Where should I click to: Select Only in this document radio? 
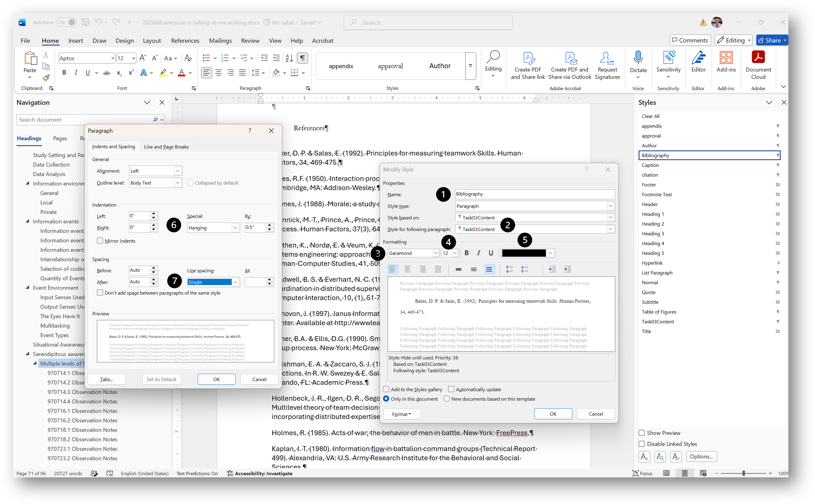386,399
